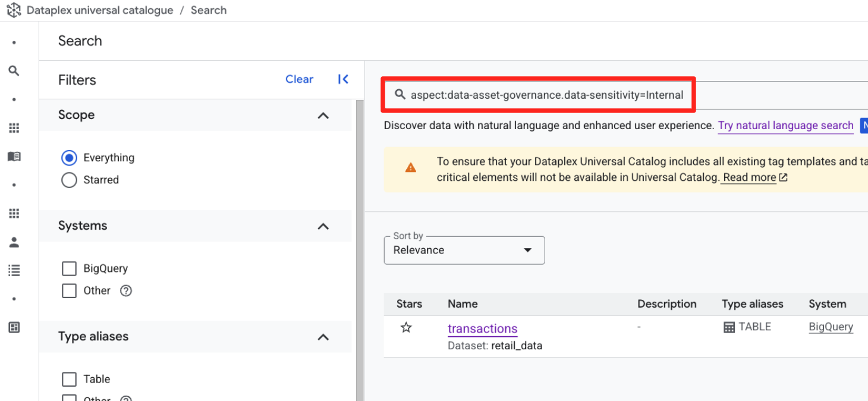Collapse the Filters panel with arrow icon
Viewport: 868px width, 401px height.
click(x=343, y=79)
